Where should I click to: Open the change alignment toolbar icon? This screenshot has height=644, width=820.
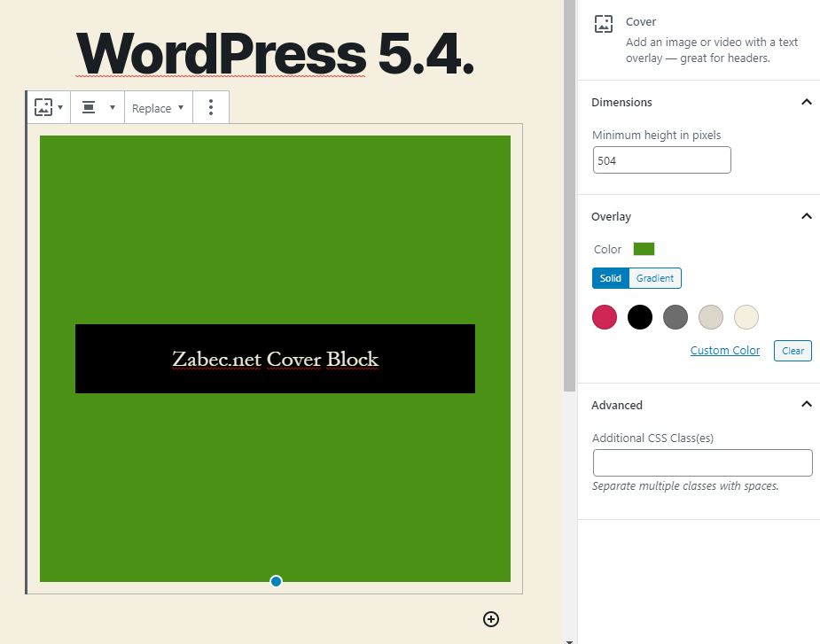pos(89,107)
